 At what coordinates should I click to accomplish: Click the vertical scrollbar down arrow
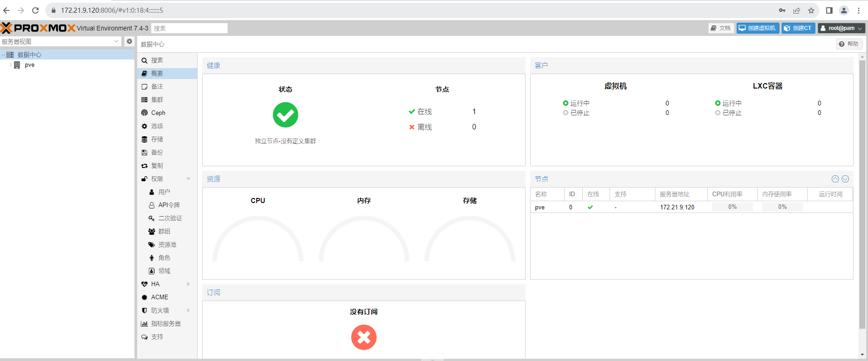862,355
